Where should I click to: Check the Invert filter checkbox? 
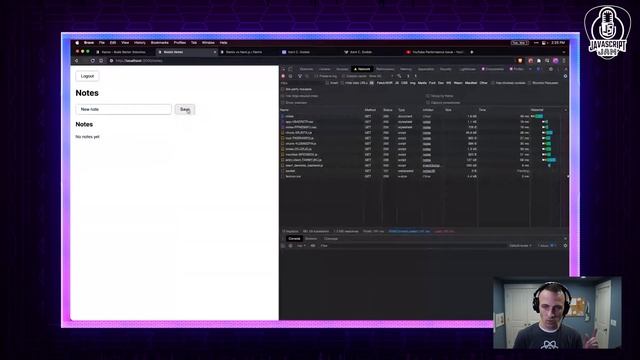point(327,83)
